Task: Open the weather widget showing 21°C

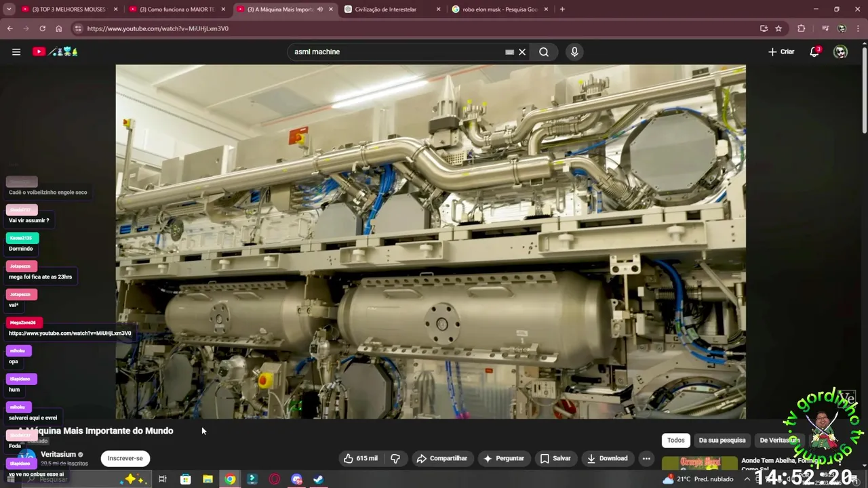Action: click(x=698, y=479)
